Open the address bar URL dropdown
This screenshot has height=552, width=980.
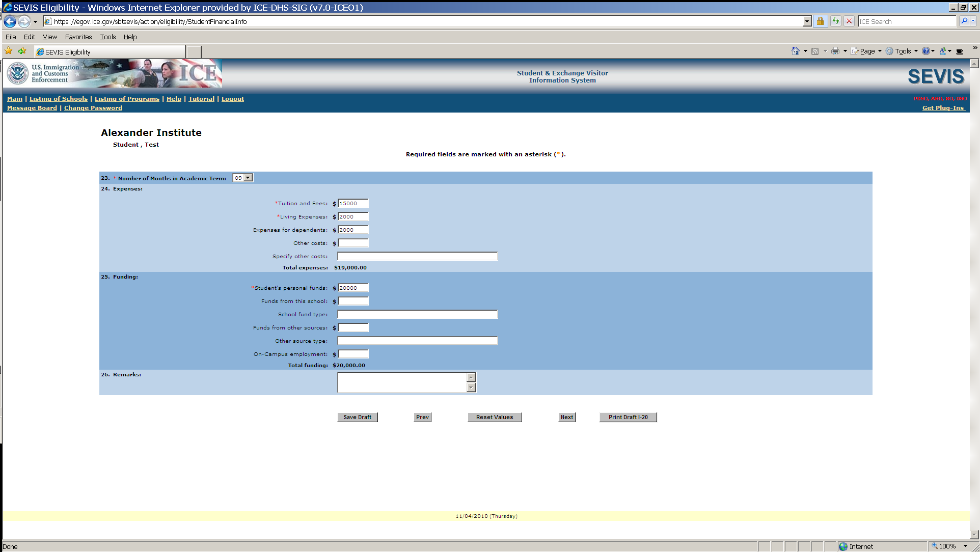point(807,21)
